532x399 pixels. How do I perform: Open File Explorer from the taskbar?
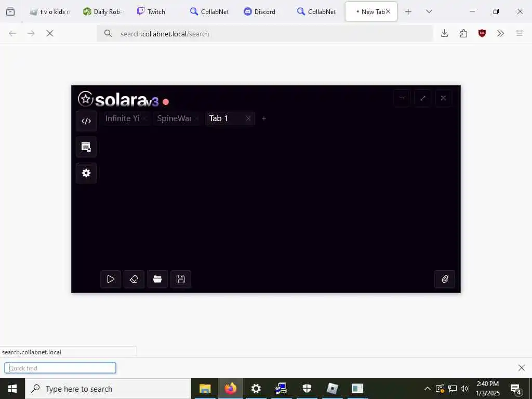pyautogui.click(x=205, y=389)
